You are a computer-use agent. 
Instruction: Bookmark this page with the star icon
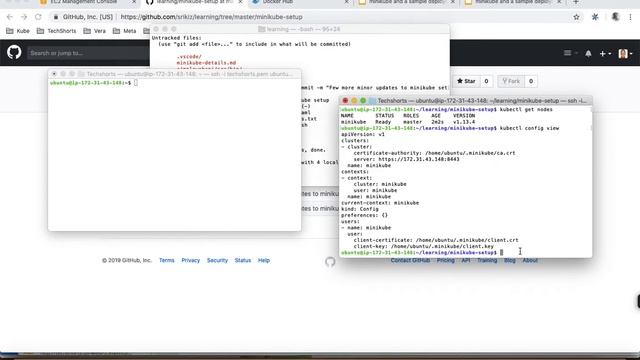pyautogui.click(x=576, y=17)
